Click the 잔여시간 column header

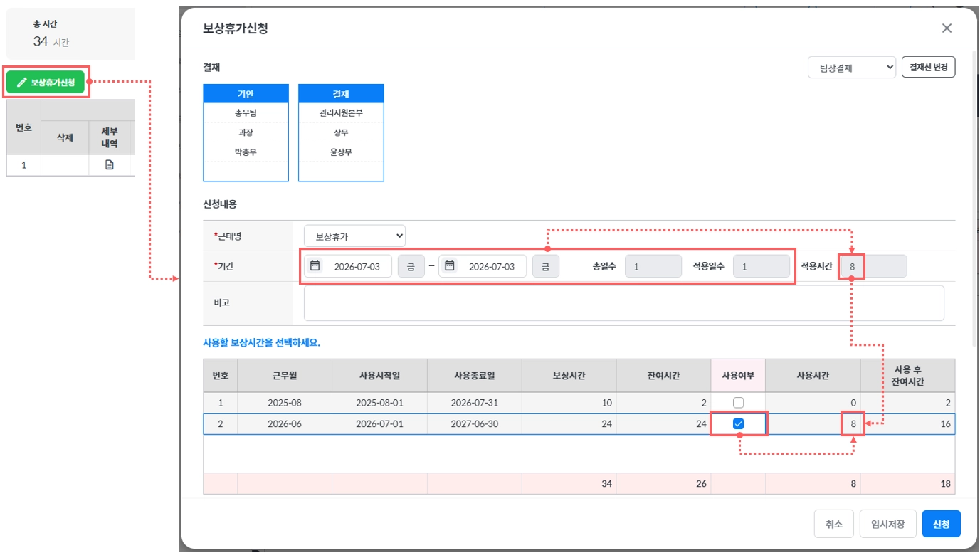tap(664, 376)
